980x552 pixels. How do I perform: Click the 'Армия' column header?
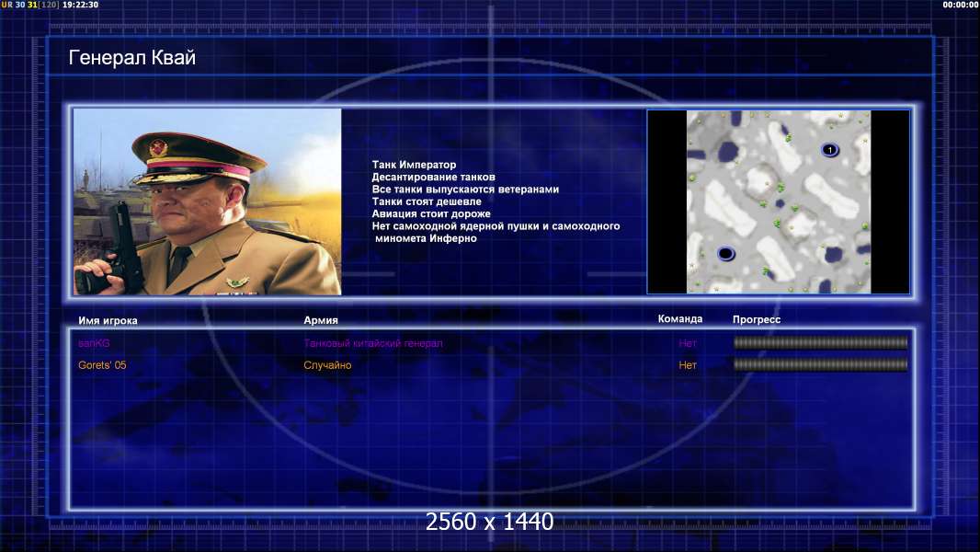click(x=321, y=320)
